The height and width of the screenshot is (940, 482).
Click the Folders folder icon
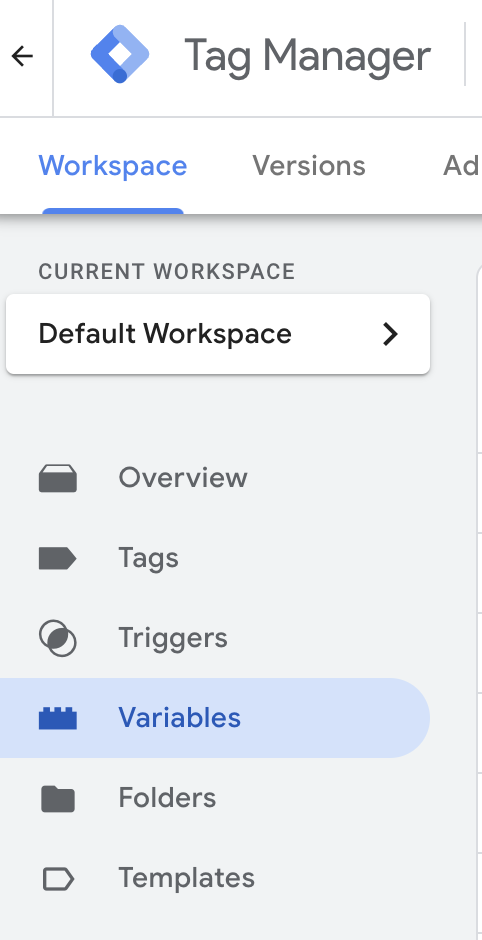[x=58, y=798]
